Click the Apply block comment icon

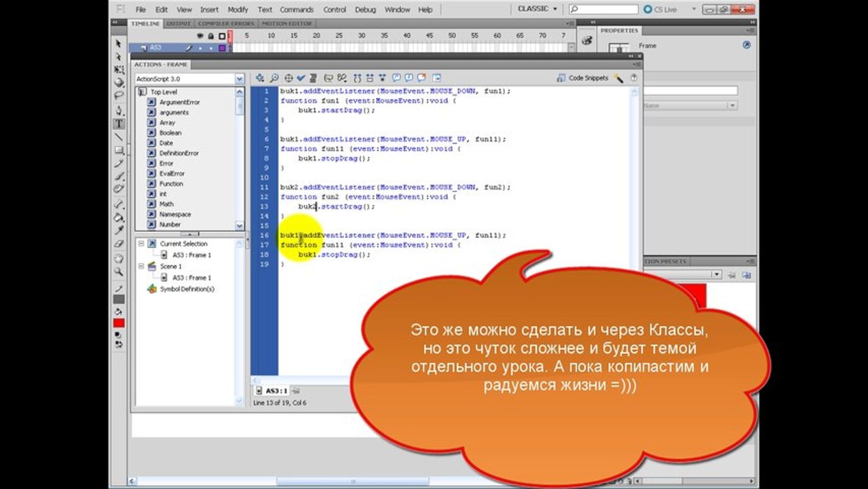(397, 78)
